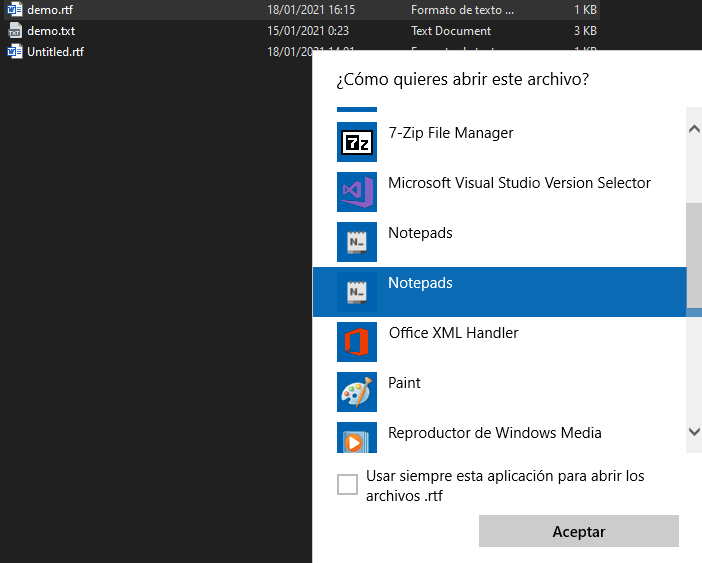
Task: Click the demo.txt text file icon
Action: pyautogui.click(x=15, y=30)
